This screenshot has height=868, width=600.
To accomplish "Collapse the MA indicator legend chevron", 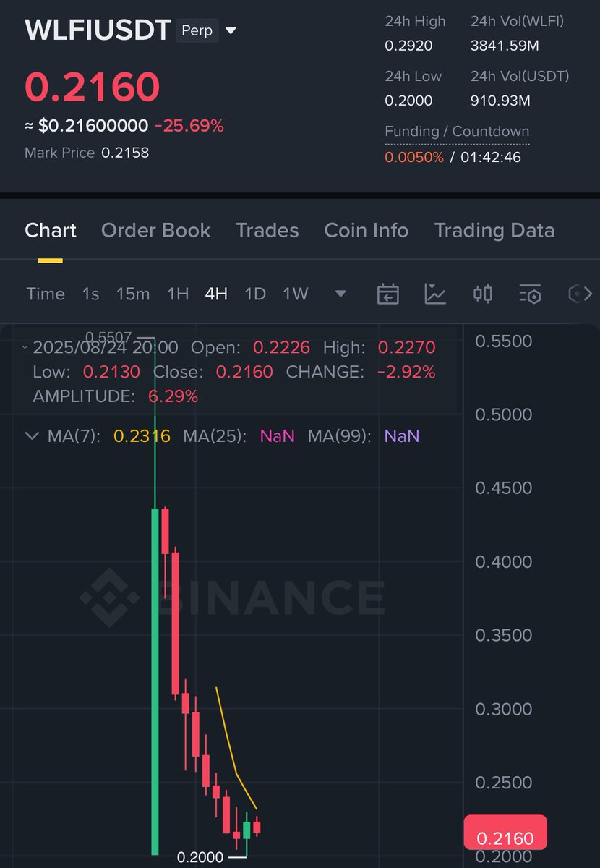I will tap(31, 435).
